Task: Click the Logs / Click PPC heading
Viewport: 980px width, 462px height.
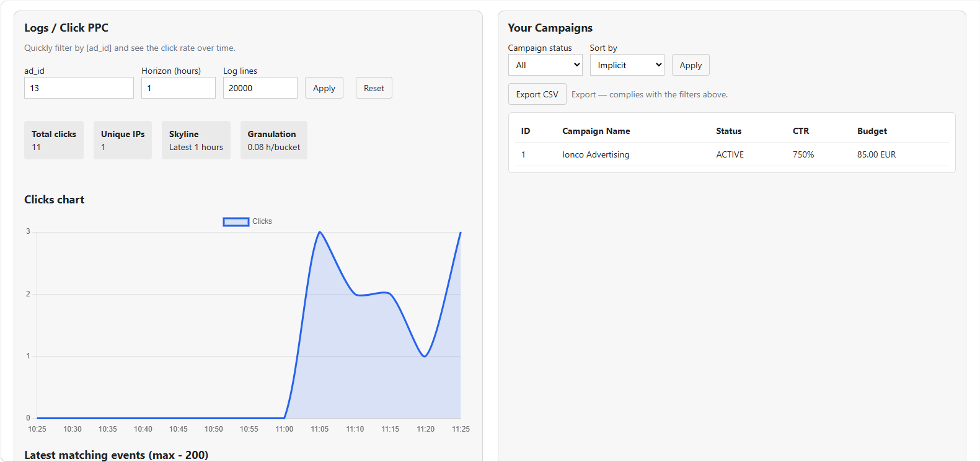Action: click(66, 28)
